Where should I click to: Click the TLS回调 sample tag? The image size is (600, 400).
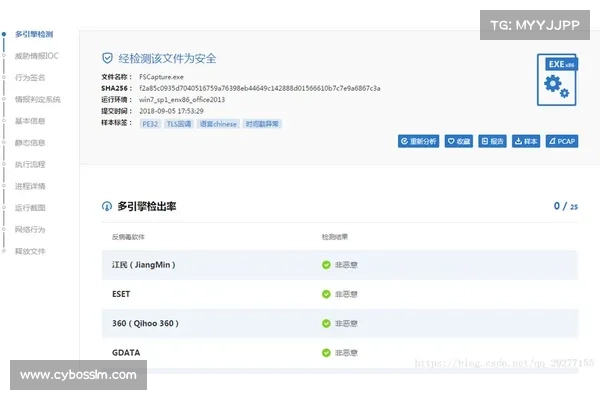[179, 124]
